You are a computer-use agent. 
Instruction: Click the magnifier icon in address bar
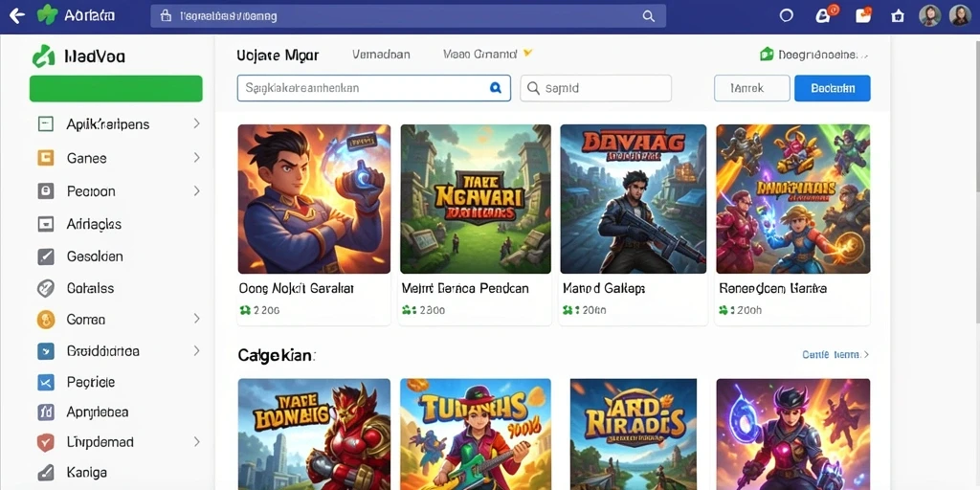[x=649, y=16]
